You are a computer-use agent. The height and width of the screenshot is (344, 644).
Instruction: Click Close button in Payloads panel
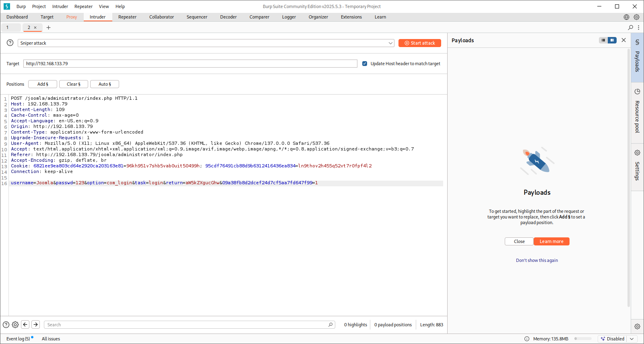[x=519, y=241]
